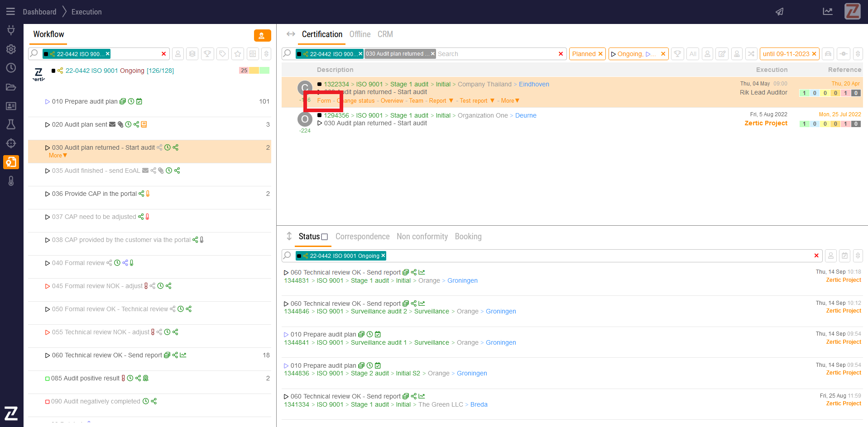Open the hamburger menu in top bar
The image size is (868, 427).
[10, 12]
